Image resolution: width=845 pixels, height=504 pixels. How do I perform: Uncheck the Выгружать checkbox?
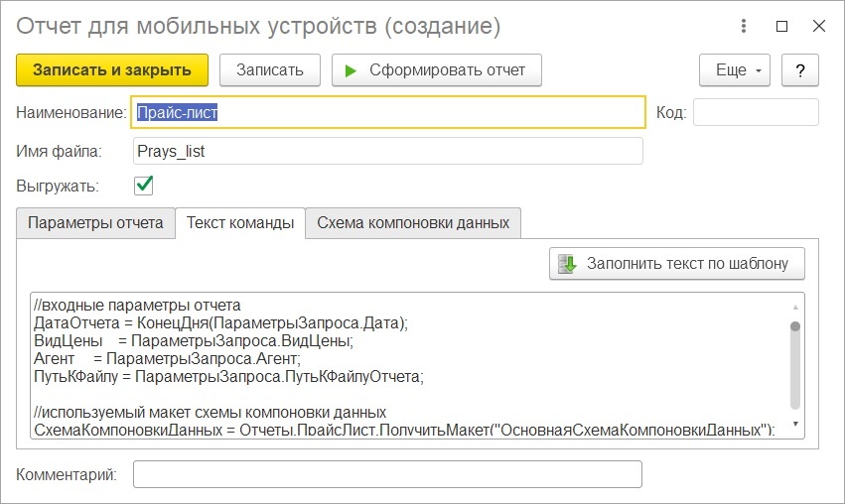click(143, 186)
